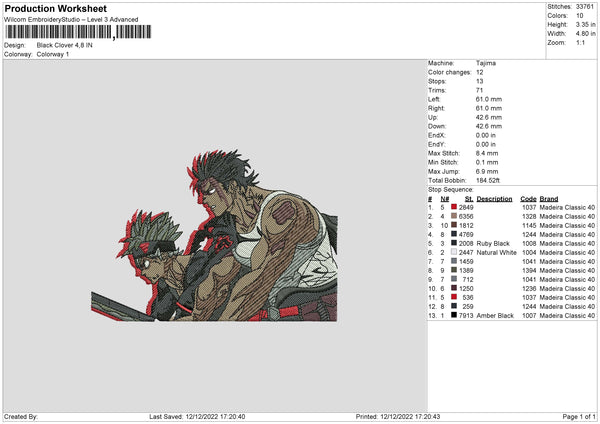
Task: Pick the Natural White color swatch
Action: click(x=454, y=252)
